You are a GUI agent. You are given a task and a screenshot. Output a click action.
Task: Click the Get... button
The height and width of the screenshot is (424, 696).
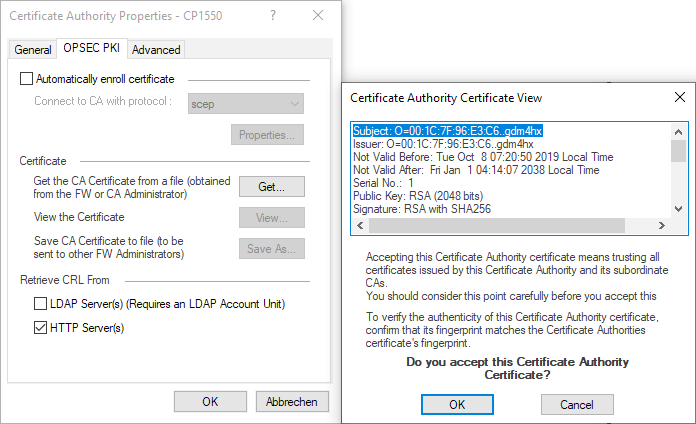271,186
